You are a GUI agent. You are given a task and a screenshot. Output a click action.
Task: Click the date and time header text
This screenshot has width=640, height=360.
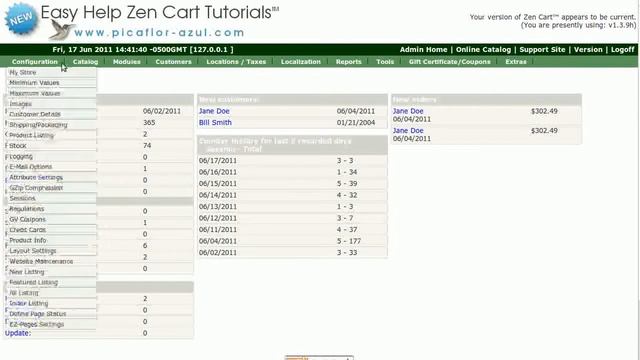coord(143,49)
